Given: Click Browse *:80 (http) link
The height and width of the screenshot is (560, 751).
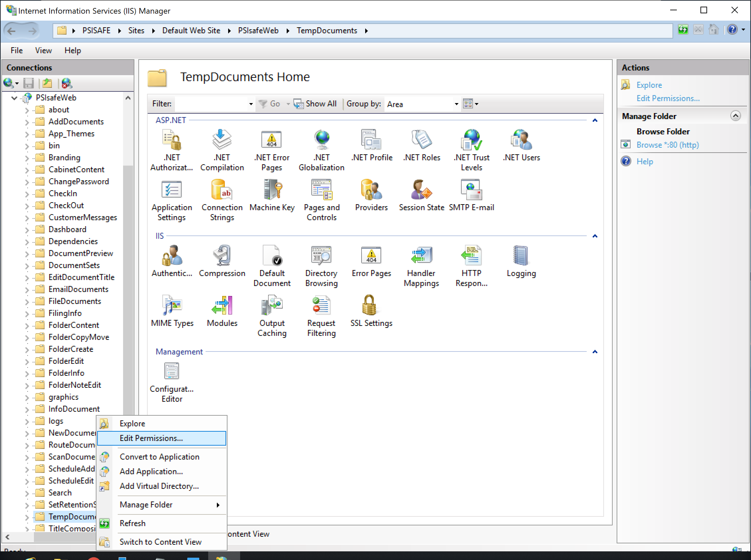Looking at the screenshot, I should (x=667, y=145).
